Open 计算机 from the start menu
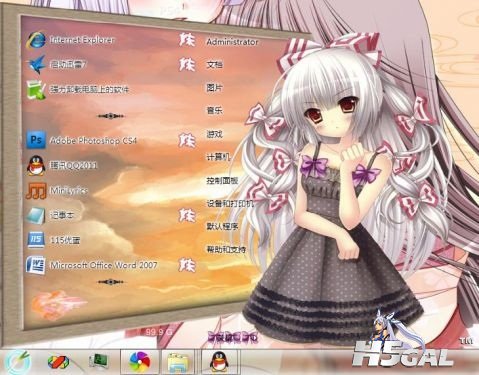This screenshot has height=375, width=479. tap(218, 157)
